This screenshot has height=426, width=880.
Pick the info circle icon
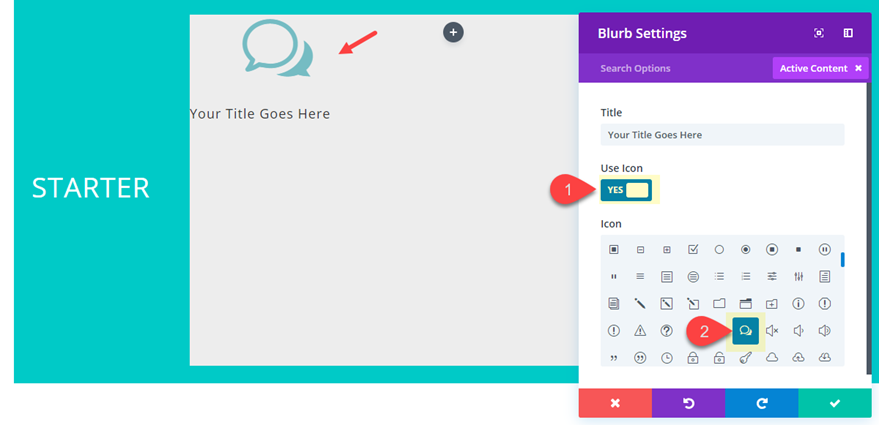[x=798, y=304]
